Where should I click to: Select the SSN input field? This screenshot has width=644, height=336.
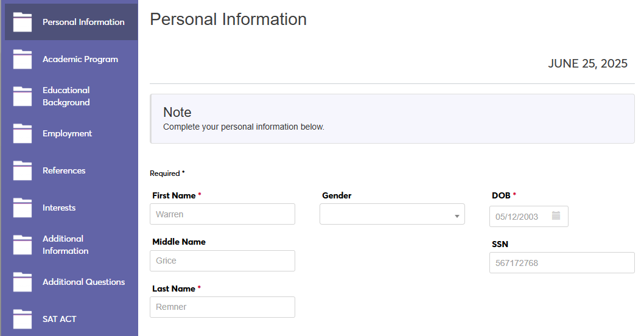tap(561, 263)
